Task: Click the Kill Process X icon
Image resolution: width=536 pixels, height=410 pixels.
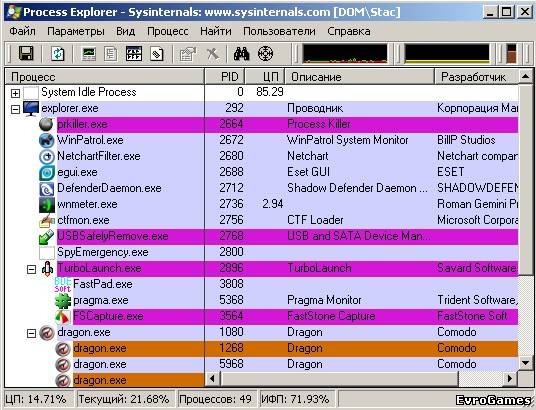Action: click(213, 54)
